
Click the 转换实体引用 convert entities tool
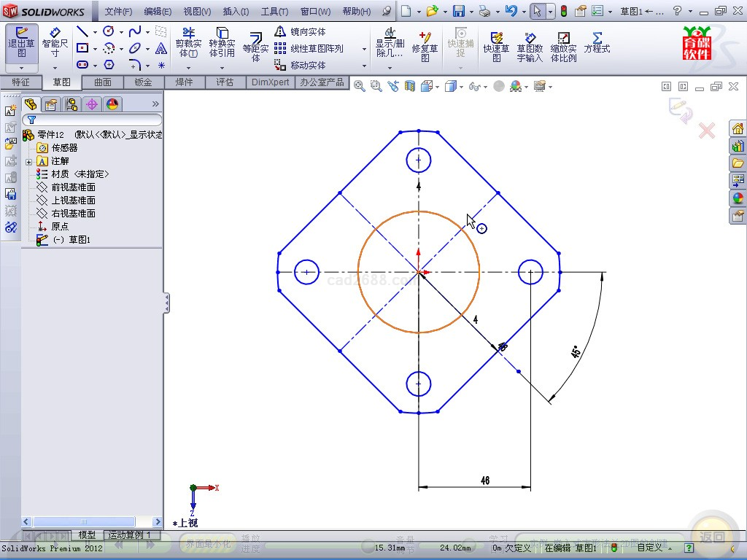(222, 44)
